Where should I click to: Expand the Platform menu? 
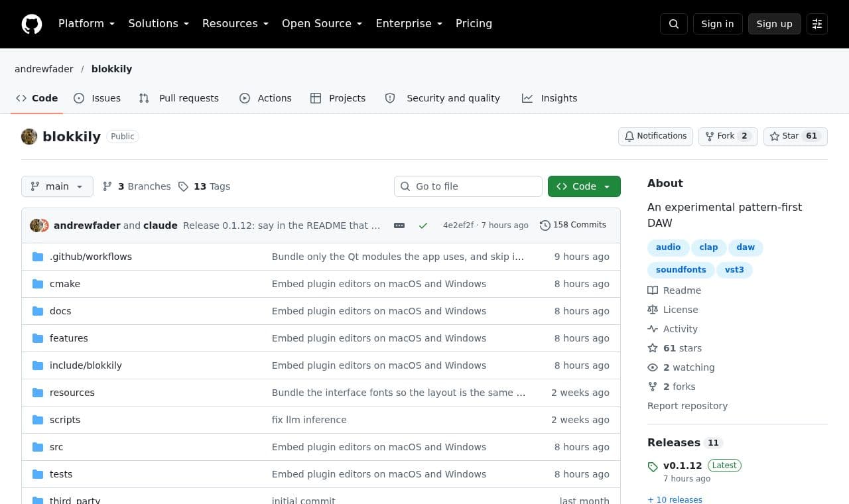(86, 24)
